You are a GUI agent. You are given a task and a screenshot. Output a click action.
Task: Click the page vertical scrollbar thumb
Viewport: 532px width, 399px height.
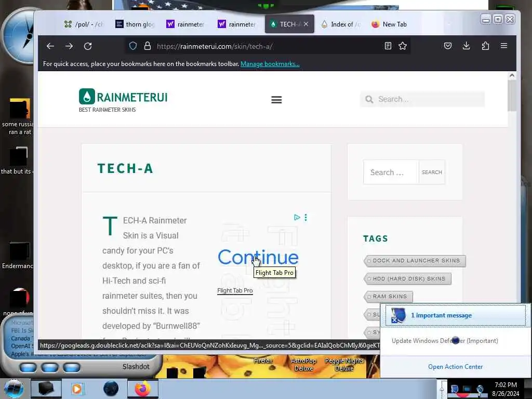(x=512, y=96)
